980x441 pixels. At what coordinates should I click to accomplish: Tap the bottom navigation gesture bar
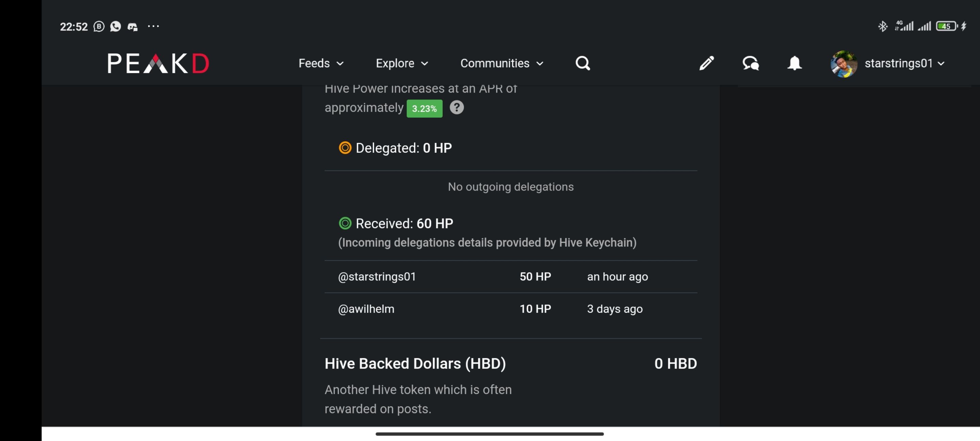coord(490,434)
